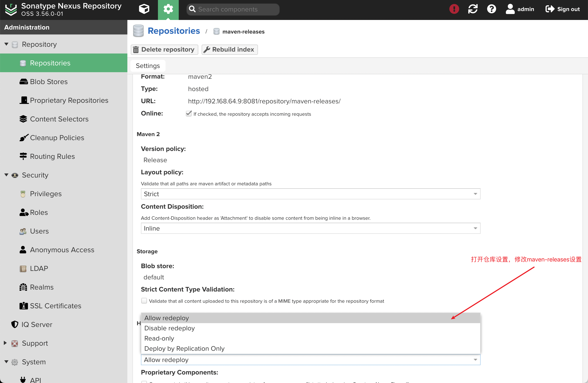Screen dimensions: 588x383
Task: Click the Search components field
Action: (233, 9)
